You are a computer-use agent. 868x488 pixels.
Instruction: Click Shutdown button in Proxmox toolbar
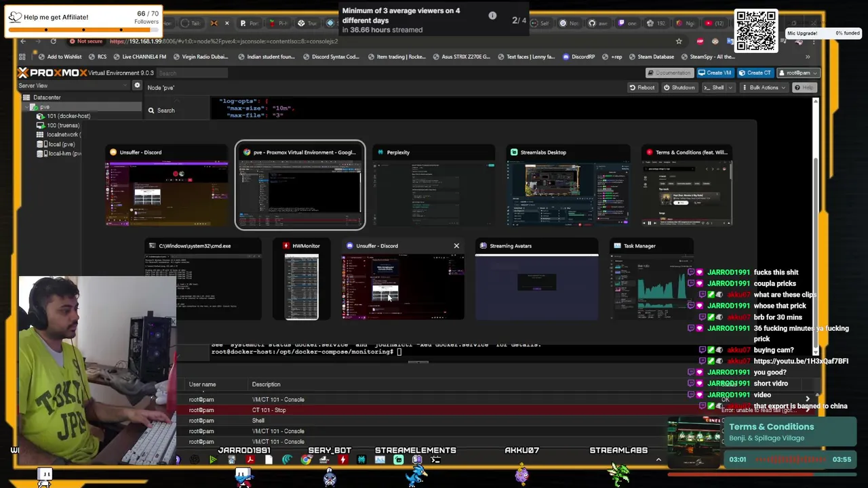pos(679,87)
